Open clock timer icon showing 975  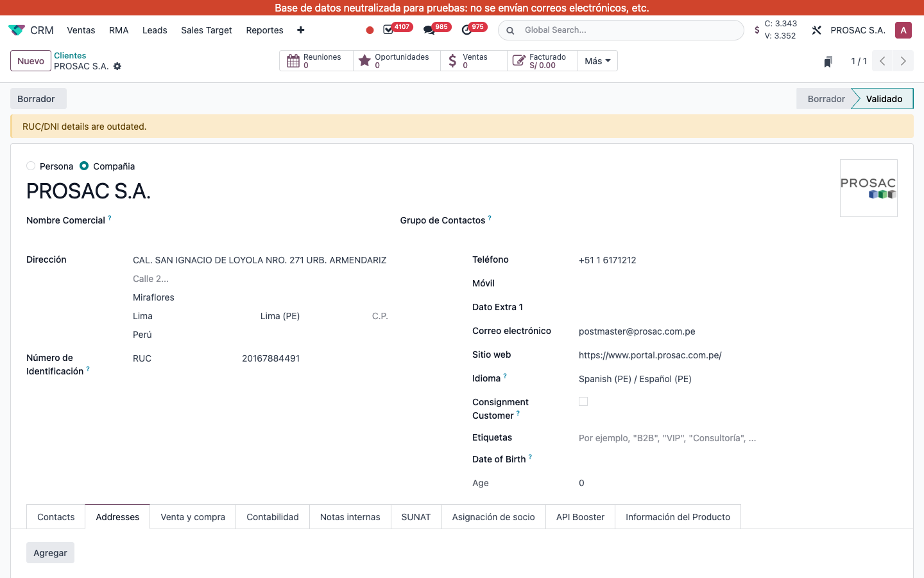(x=466, y=30)
